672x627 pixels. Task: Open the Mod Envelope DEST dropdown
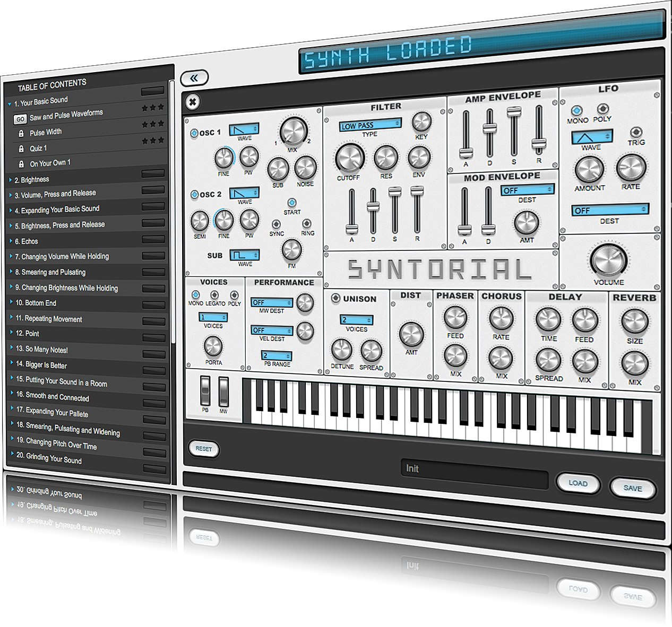point(527,190)
